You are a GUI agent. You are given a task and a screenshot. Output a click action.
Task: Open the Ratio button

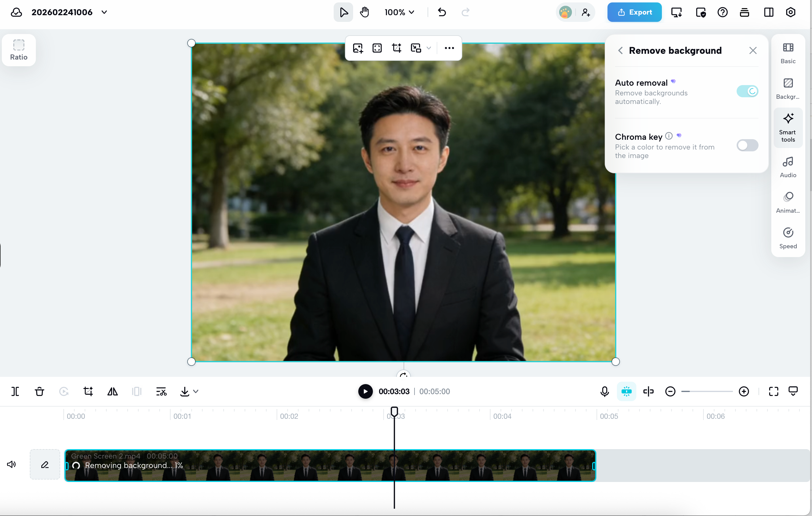click(19, 50)
